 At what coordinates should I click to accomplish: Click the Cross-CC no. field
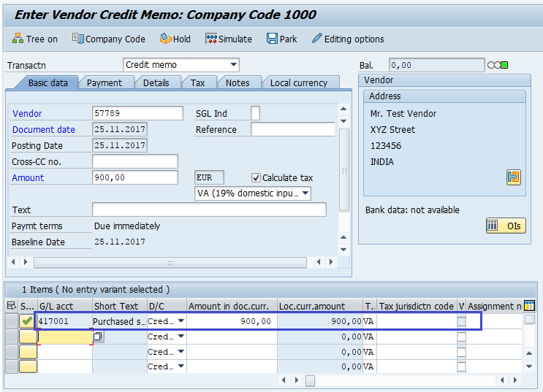click(x=135, y=161)
